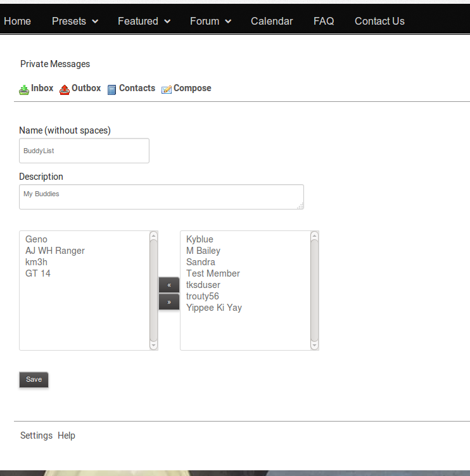Click the right list's scrollbar down arrow
This screenshot has height=476, width=470.
(x=315, y=346)
